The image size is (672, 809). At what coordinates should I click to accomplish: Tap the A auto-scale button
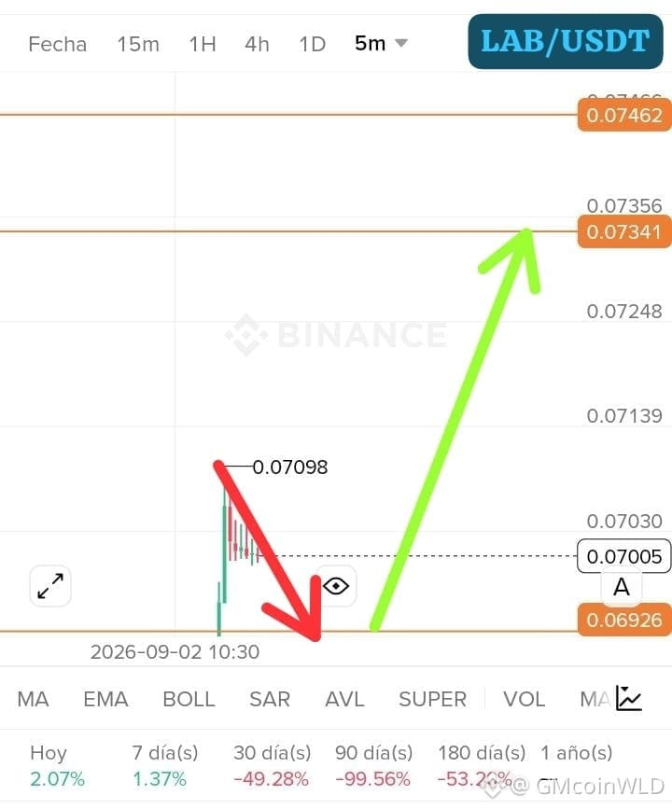[622, 587]
